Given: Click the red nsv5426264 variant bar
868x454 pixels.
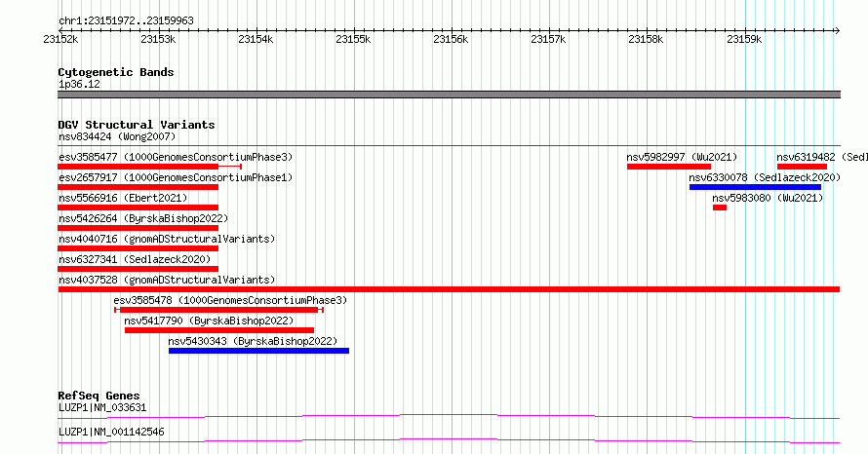Looking at the screenshot, I should point(138,228).
